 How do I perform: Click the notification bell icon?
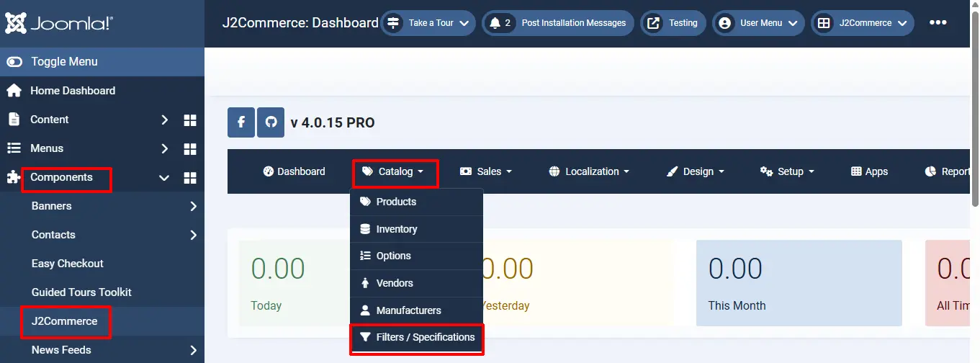pos(495,23)
